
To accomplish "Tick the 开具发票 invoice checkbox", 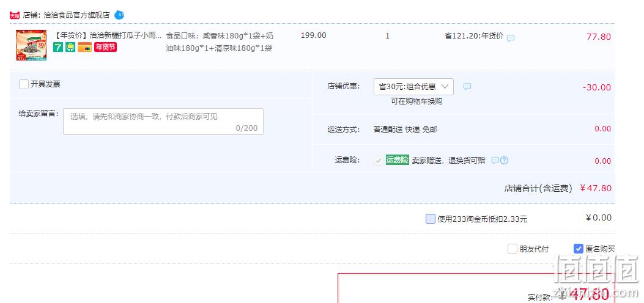I will (24, 84).
